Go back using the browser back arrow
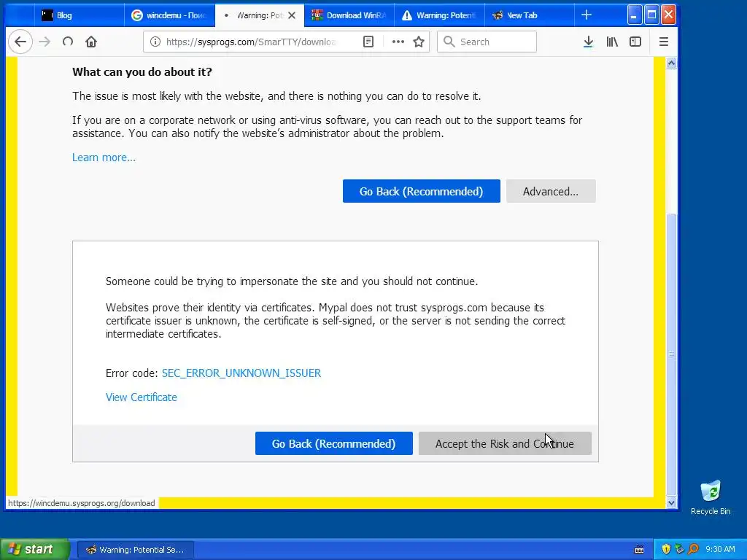This screenshot has height=560, width=747. 20,42
